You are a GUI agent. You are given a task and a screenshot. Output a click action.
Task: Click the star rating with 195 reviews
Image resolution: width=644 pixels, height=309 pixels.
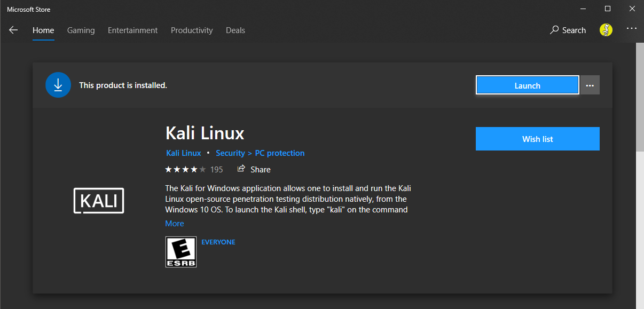point(193,170)
